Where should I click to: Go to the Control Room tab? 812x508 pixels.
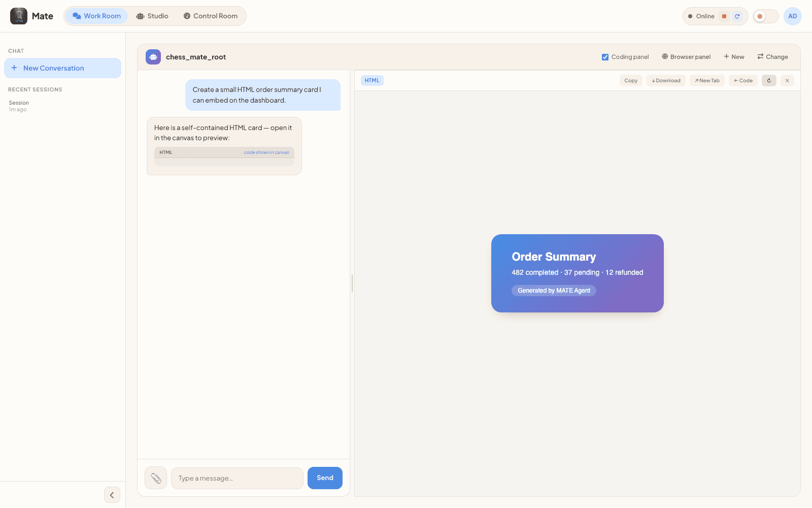click(x=211, y=16)
